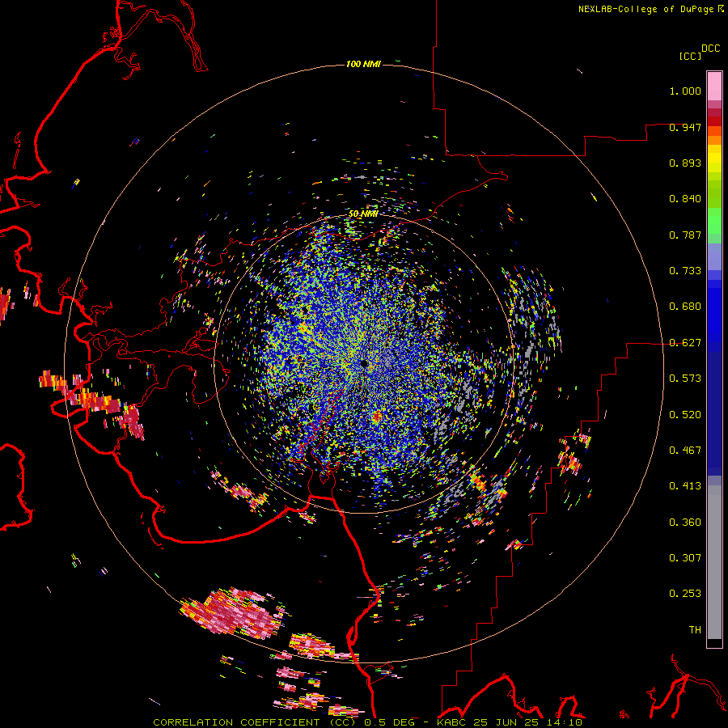The height and width of the screenshot is (728, 728).
Task: Click the 50 NMI range ring label
Action: (x=363, y=214)
